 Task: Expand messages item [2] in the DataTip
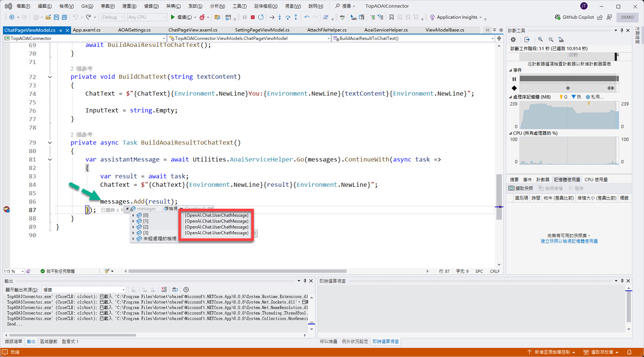click(x=133, y=227)
